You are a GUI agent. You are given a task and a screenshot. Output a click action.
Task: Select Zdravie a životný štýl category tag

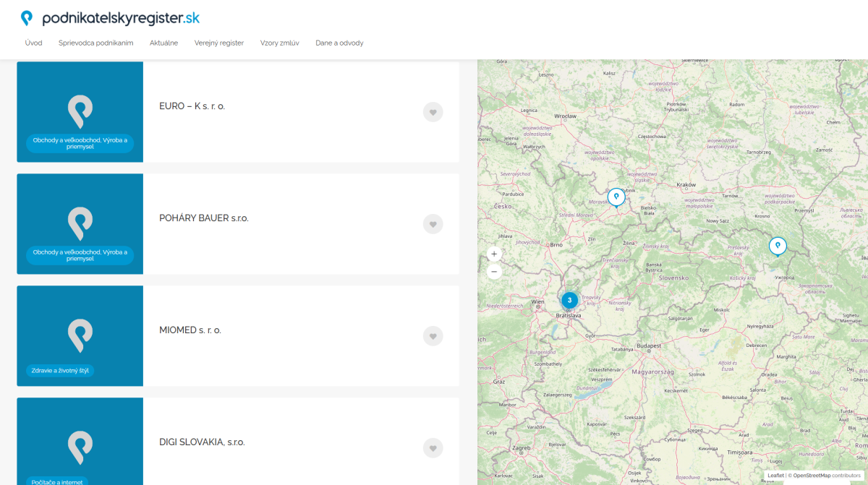tap(61, 371)
